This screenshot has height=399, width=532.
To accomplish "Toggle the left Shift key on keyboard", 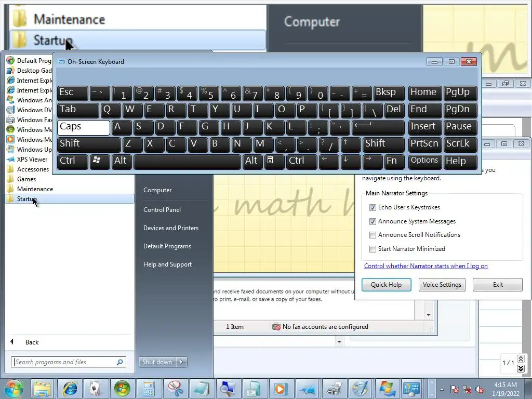I will (x=89, y=144).
